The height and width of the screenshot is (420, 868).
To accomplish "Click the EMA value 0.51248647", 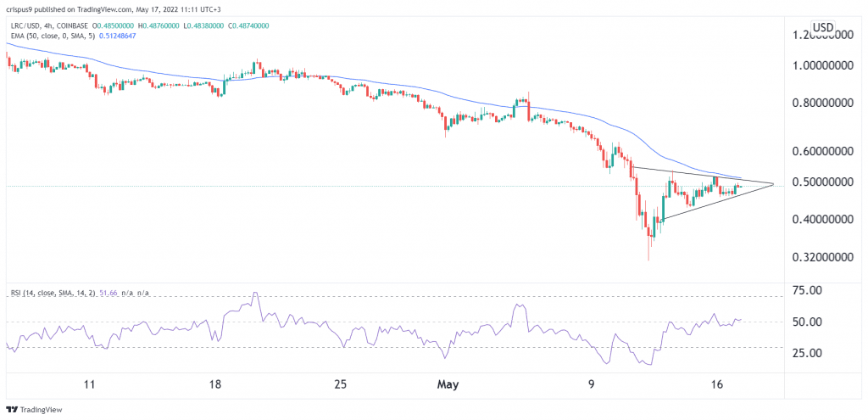I will click(118, 36).
